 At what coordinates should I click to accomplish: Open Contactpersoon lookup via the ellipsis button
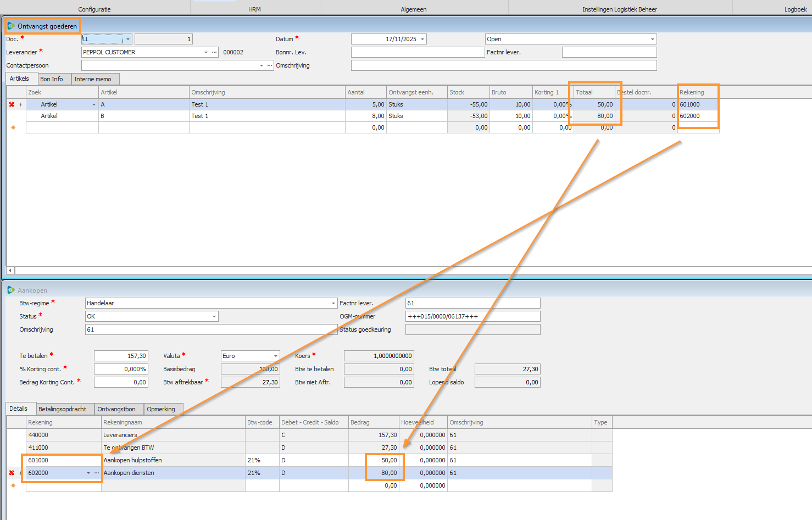270,65
